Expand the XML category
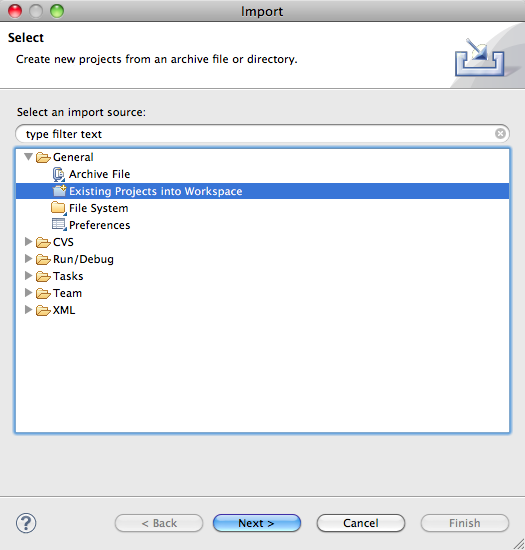This screenshot has height=550, width=525. [x=28, y=309]
